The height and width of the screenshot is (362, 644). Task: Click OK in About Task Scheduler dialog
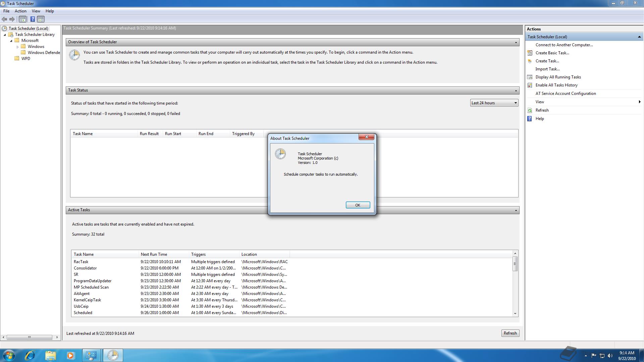(358, 205)
